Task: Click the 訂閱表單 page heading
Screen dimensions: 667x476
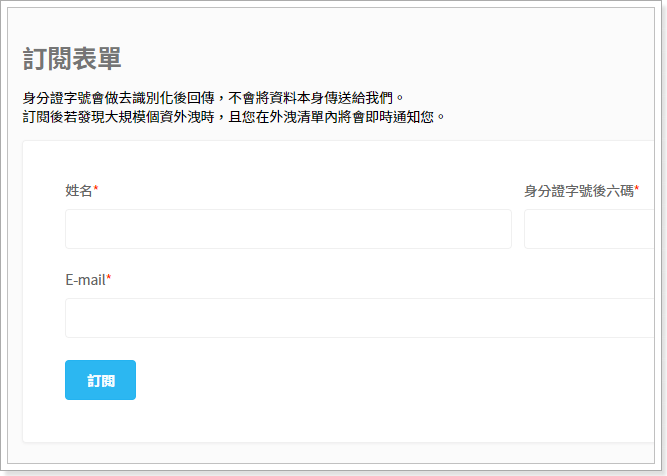Action: click(x=72, y=58)
